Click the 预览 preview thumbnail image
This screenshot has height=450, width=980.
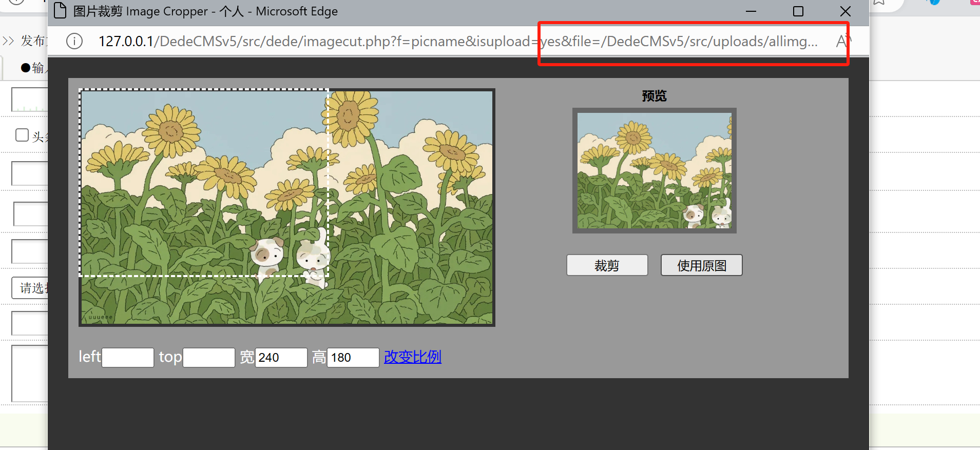point(654,170)
